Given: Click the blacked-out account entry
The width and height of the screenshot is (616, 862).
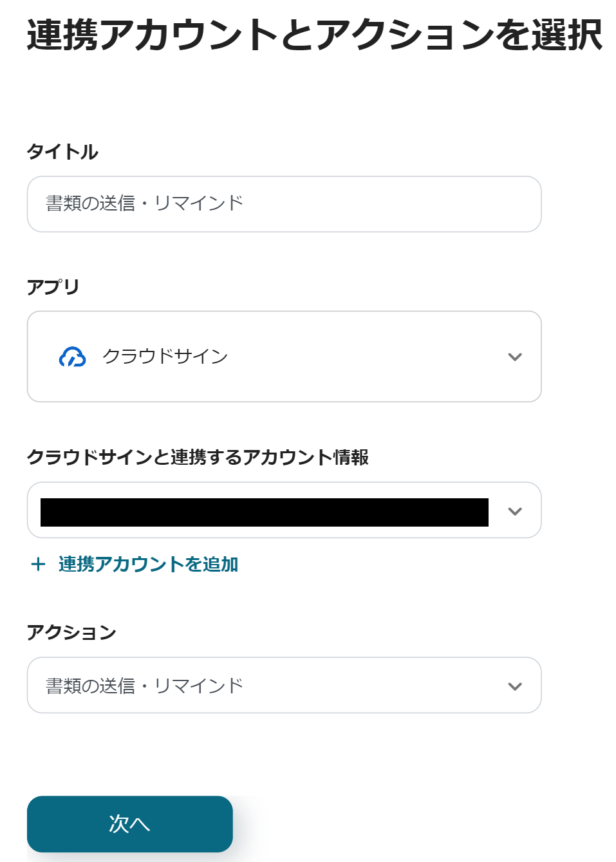Looking at the screenshot, I should [x=264, y=512].
